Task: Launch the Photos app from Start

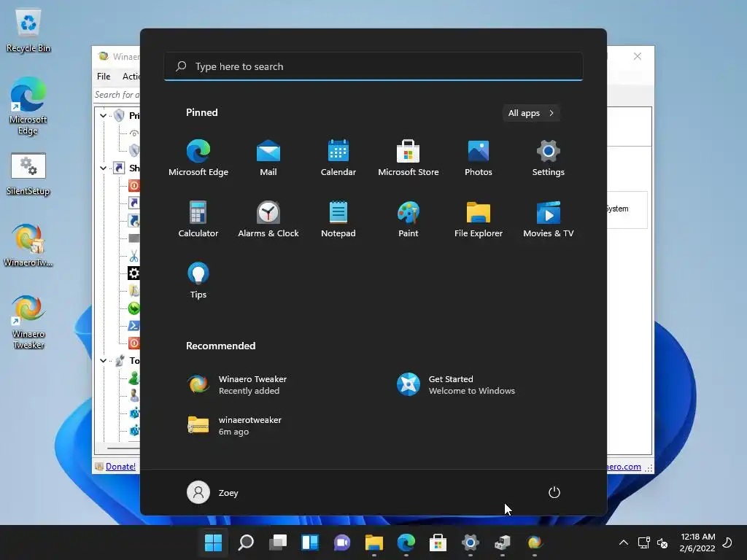Action: tap(479, 158)
